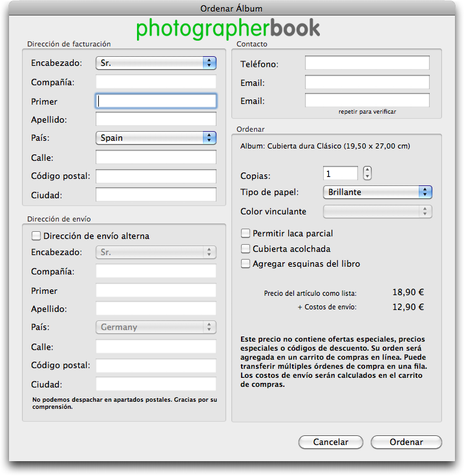This screenshot has width=464, height=476.
Task: Select the 12,90 € shipping cost text
Action: (x=408, y=307)
